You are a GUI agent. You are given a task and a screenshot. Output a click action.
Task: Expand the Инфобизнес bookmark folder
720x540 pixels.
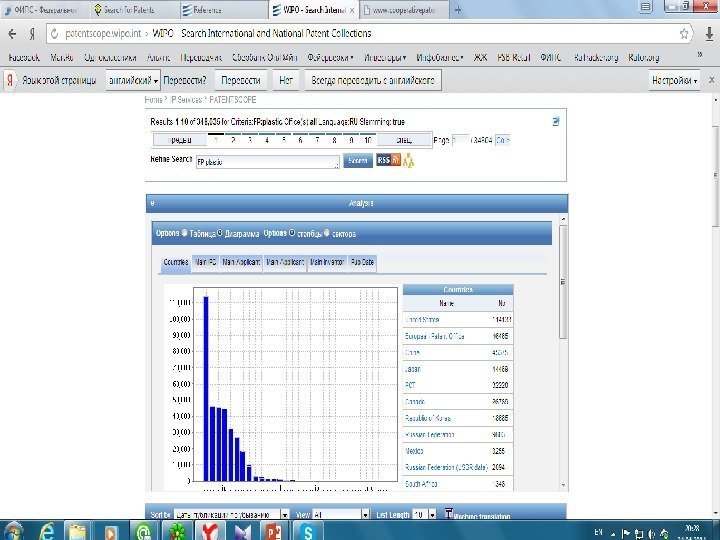pos(439,57)
